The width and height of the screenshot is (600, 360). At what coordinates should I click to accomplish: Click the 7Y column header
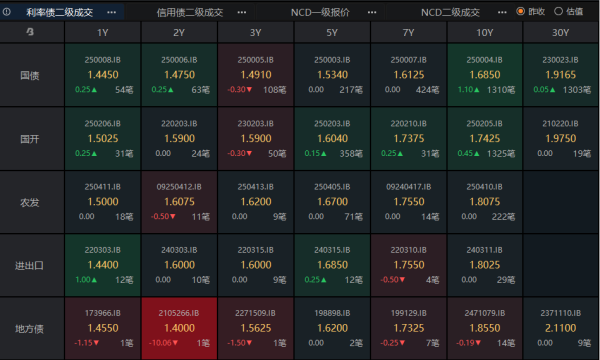point(409,33)
